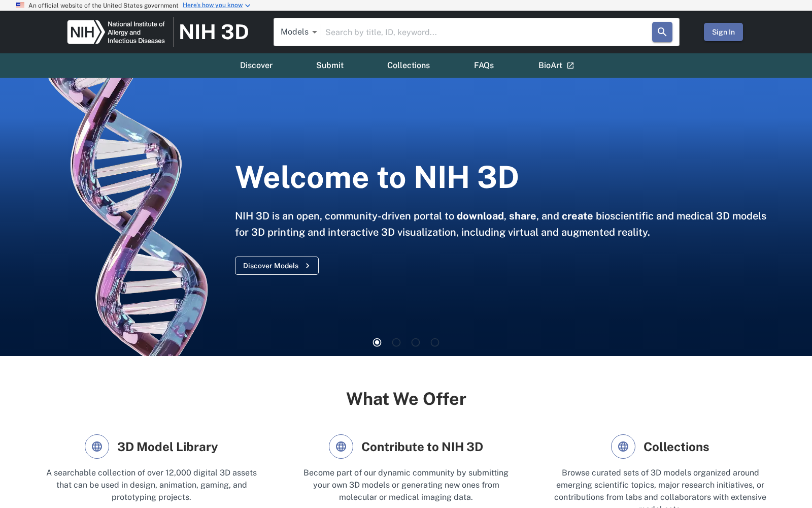
Task: Click the BioArt external link icon
Action: pos(570,66)
